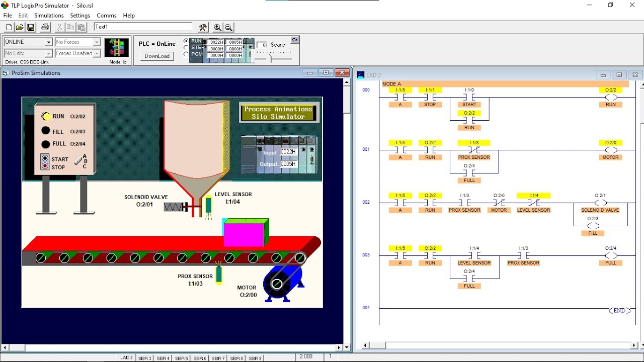Click the DownLoad button
Screen dimensions: 644x362
coord(157,56)
